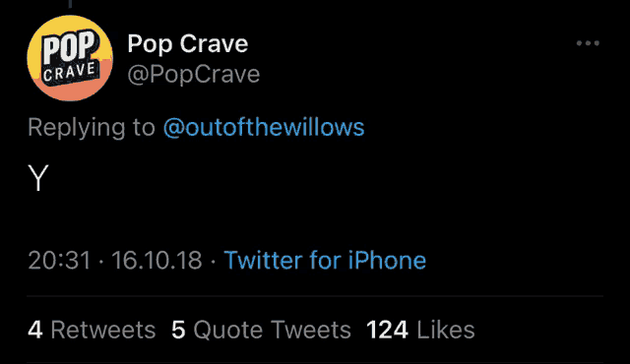Select the number 5 beside Quote Tweets
630x364 pixels.
[178, 330]
